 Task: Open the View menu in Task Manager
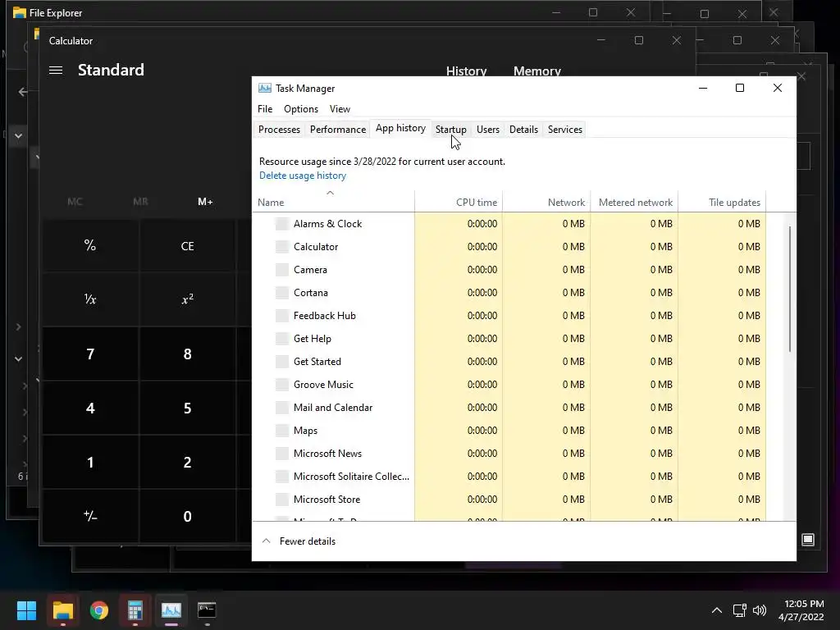tap(340, 109)
